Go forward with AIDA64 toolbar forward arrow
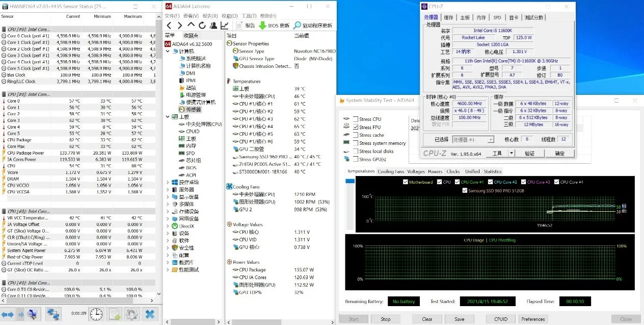Viewport: 644px width, 325px height. point(179,25)
